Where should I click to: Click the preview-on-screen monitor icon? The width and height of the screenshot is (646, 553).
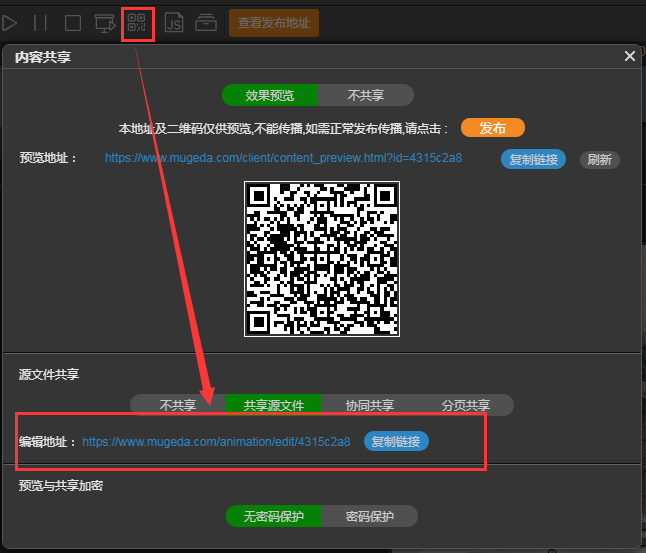click(x=105, y=23)
